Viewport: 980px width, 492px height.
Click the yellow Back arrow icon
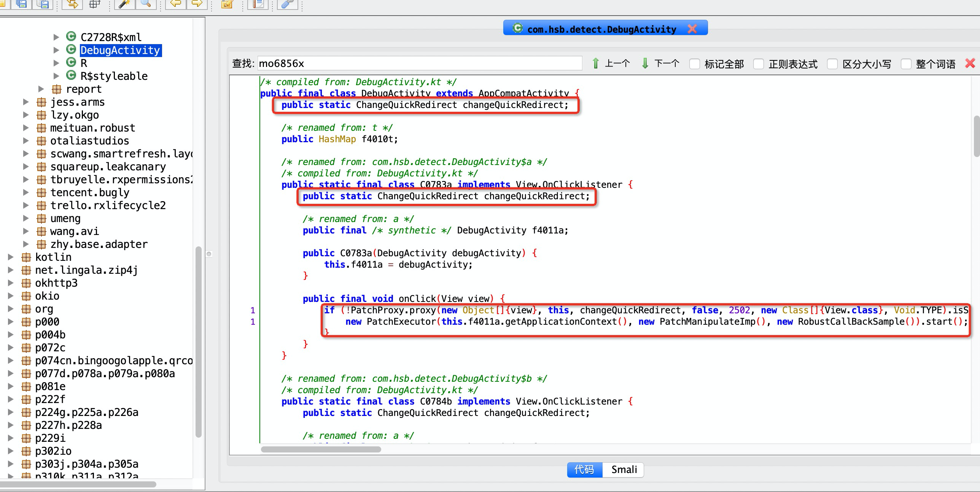pos(175,4)
